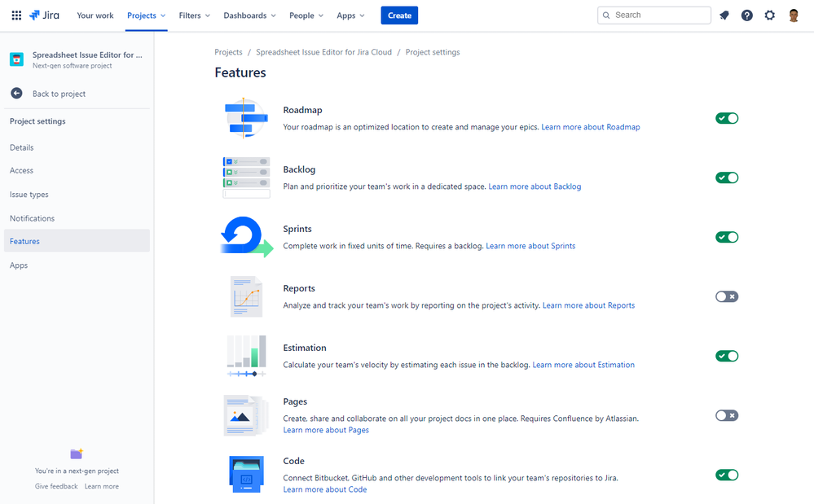The width and height of the screenshot is (814, 504).
Task: Click the Features page heading
Action: [240, 72]
